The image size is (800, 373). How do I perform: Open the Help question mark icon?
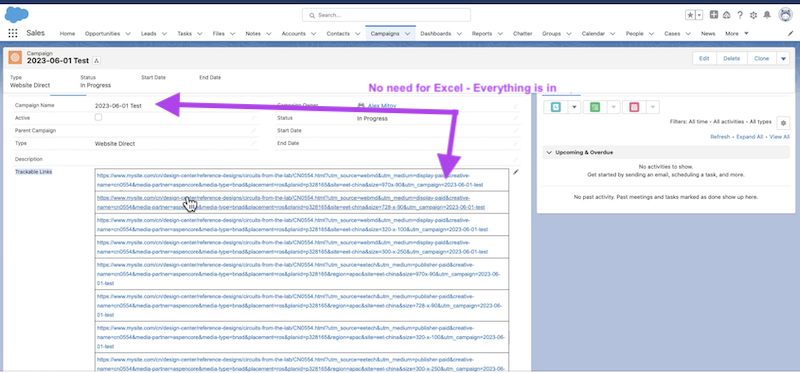[x=740, y=15]
